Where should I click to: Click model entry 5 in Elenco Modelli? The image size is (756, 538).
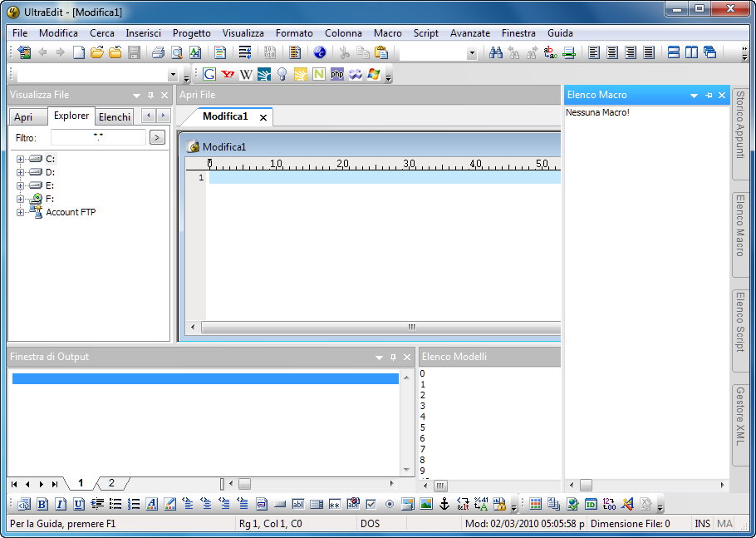click(422, 427)
